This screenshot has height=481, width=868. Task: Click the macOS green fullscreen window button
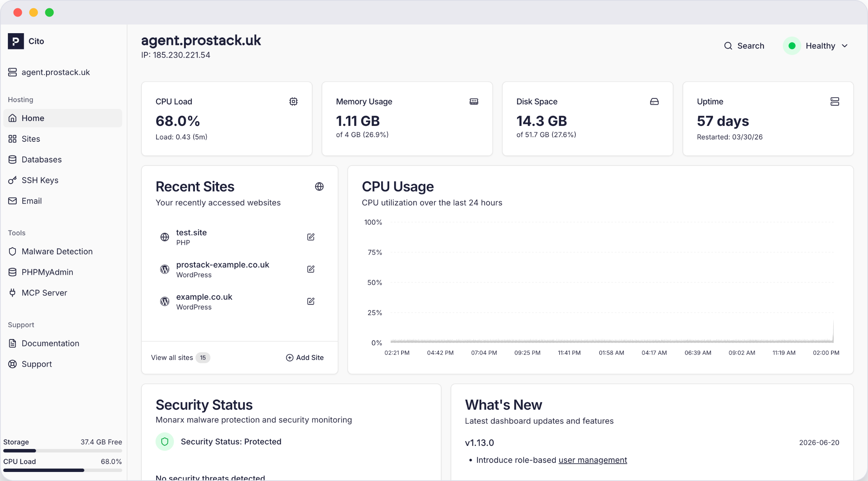click(x=49, y=12)
